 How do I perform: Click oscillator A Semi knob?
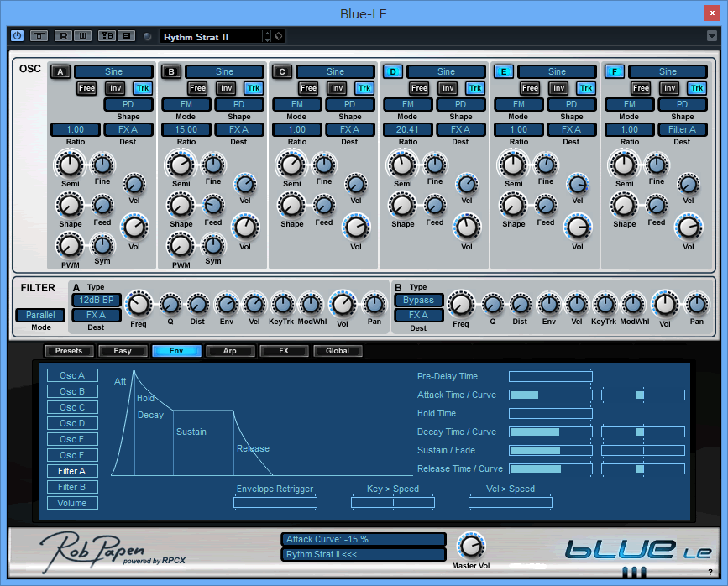point(70,165)
